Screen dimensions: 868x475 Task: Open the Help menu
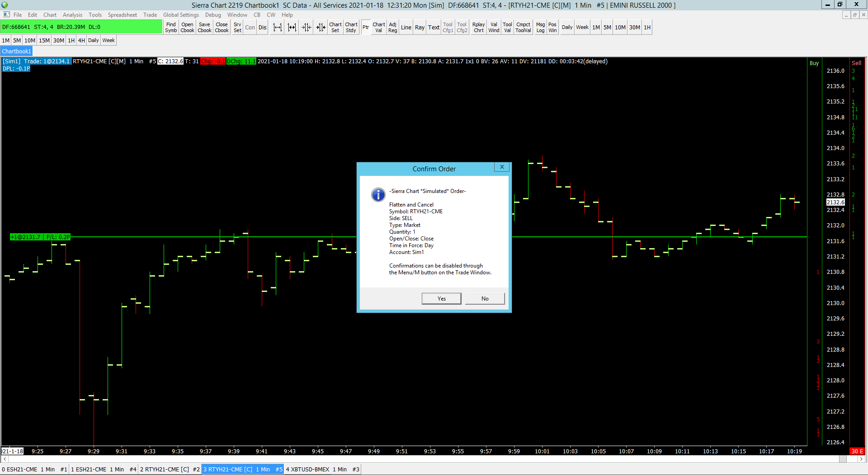coord(288,15)
